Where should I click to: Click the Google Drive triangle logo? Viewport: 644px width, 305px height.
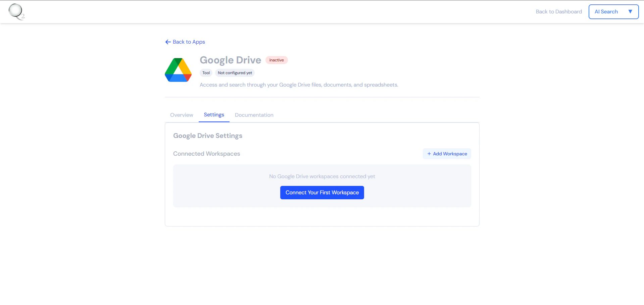coord(178,70)
